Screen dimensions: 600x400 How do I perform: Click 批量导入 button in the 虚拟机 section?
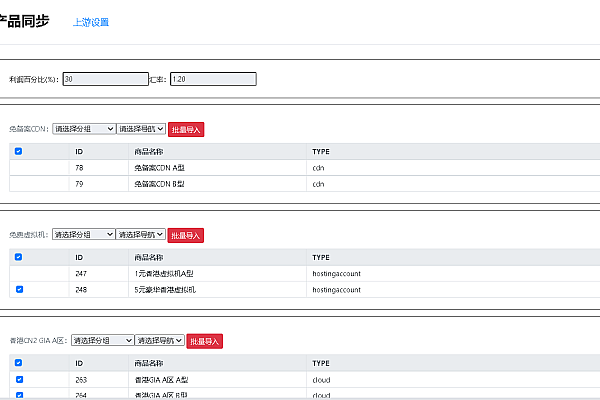coord(186,235)
